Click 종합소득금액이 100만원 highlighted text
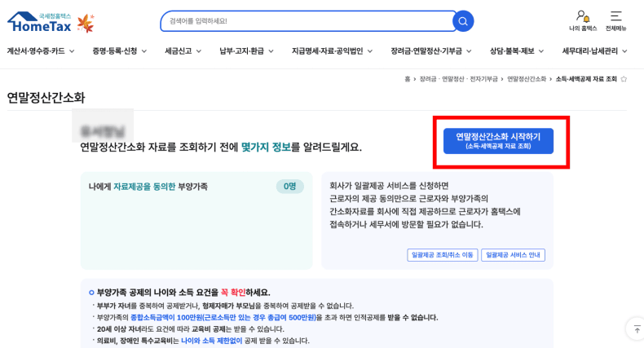This screenshot has height=348, width=644. coord(223,318)
